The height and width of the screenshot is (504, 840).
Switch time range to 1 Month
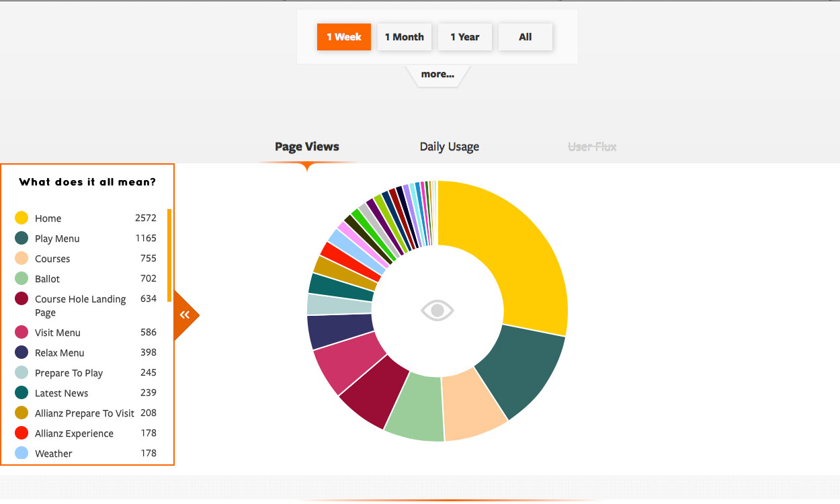click(405, 37)
